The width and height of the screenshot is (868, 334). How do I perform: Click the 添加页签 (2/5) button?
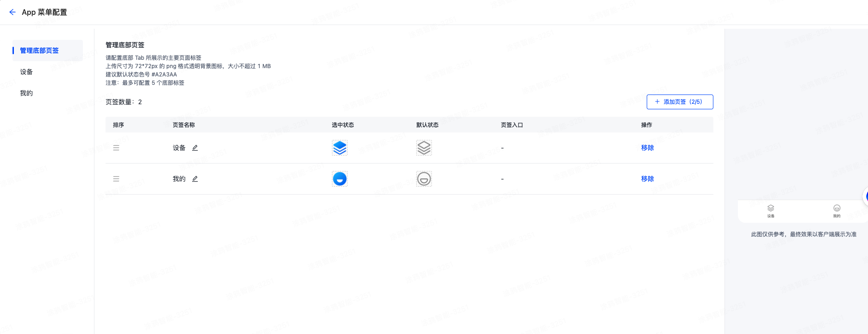click(680, 102)
